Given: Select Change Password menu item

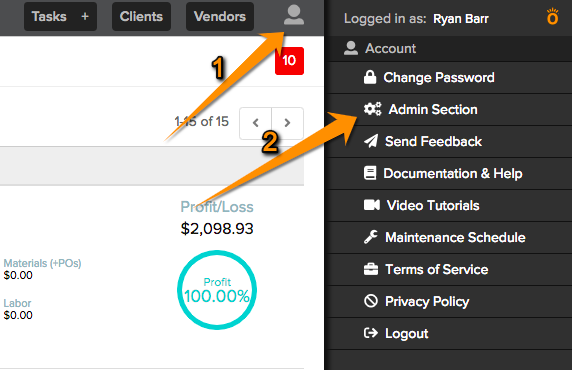Looking at the screenshot, I should click(450, 78).
